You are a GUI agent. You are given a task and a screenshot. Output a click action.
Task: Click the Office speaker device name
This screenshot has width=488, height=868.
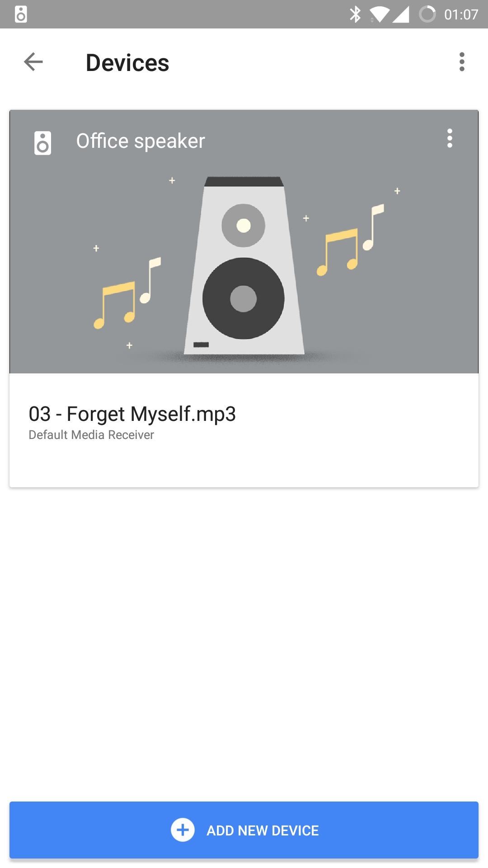[x=141, y=141]
